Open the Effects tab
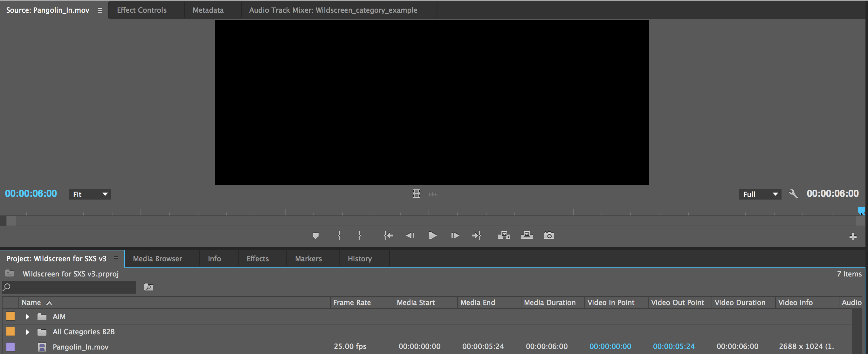 coord(258,259)
